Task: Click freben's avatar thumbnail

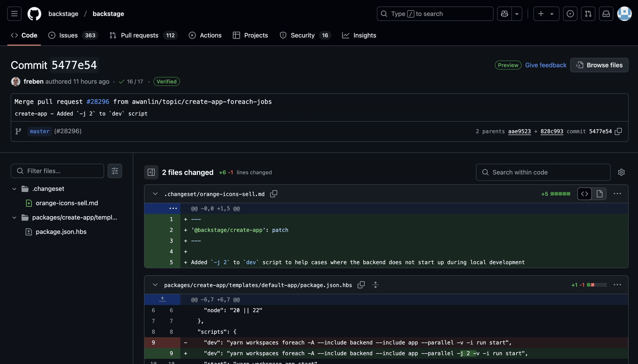Action: 16,82
